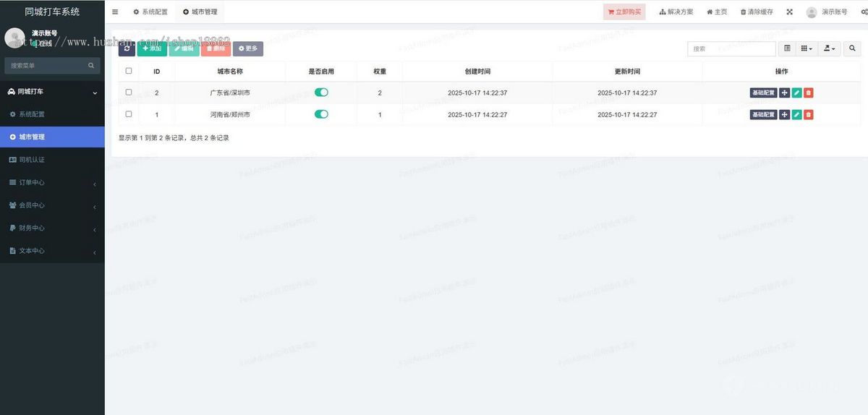Click the drag-sort icon in 河南省/郑州市 row
This screenshot has width=868, height=415.
tap(785, 114)
